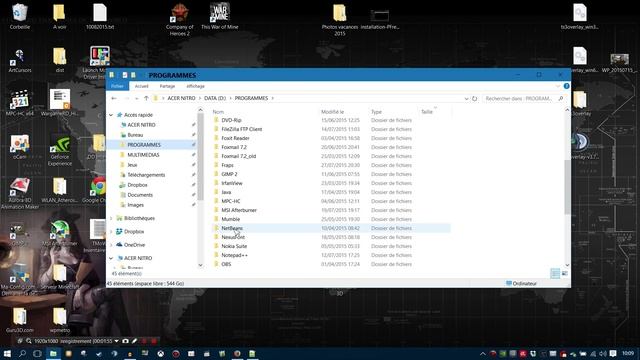Open the oCam desktop shortcut

(x=20, y=147)
